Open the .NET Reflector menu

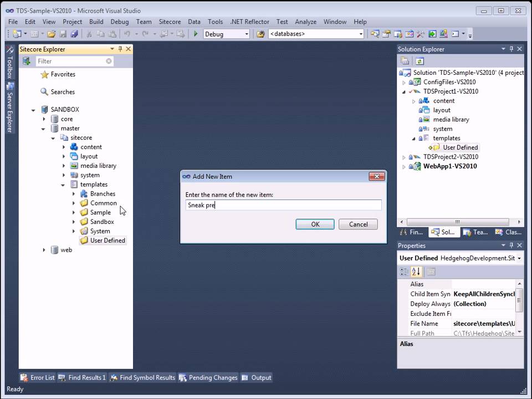pyautogui.click(x=250, y=22)
